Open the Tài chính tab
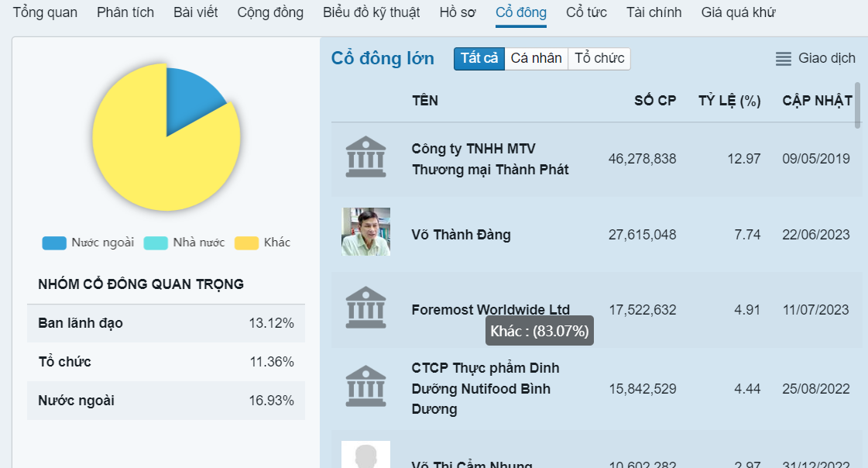 pos(654,12)
